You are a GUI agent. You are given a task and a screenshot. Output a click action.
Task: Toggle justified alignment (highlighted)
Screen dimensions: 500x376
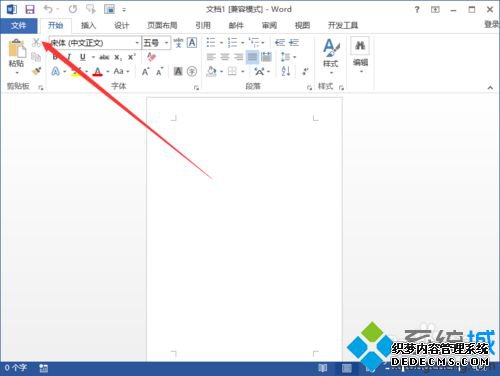252,57
